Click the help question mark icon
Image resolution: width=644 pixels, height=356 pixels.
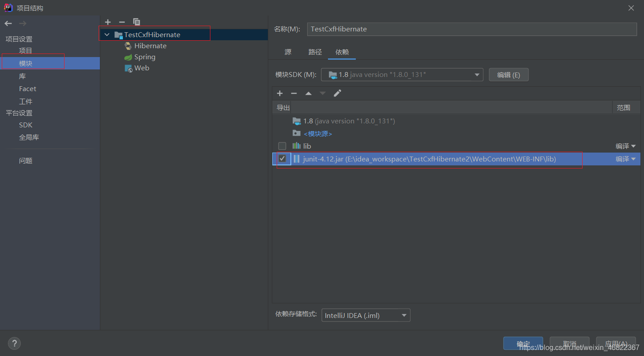click(x=14, y=343)
